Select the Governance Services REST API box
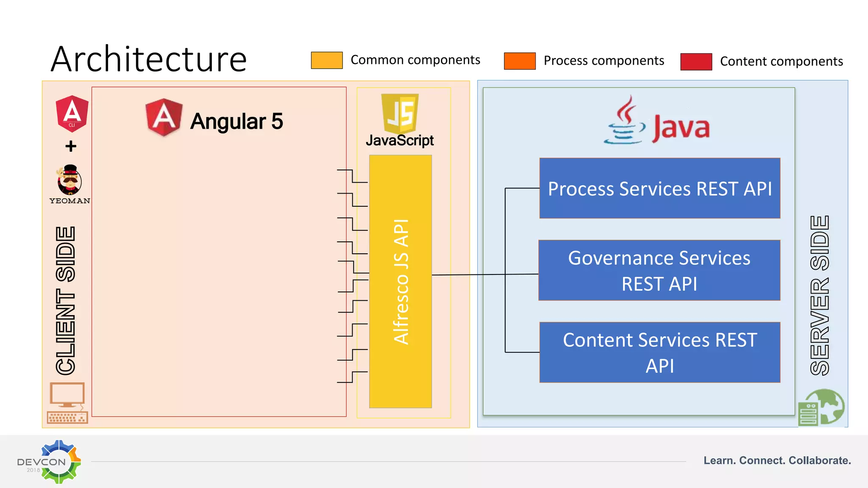Screen dimensions: 868x488 (659, 270)
